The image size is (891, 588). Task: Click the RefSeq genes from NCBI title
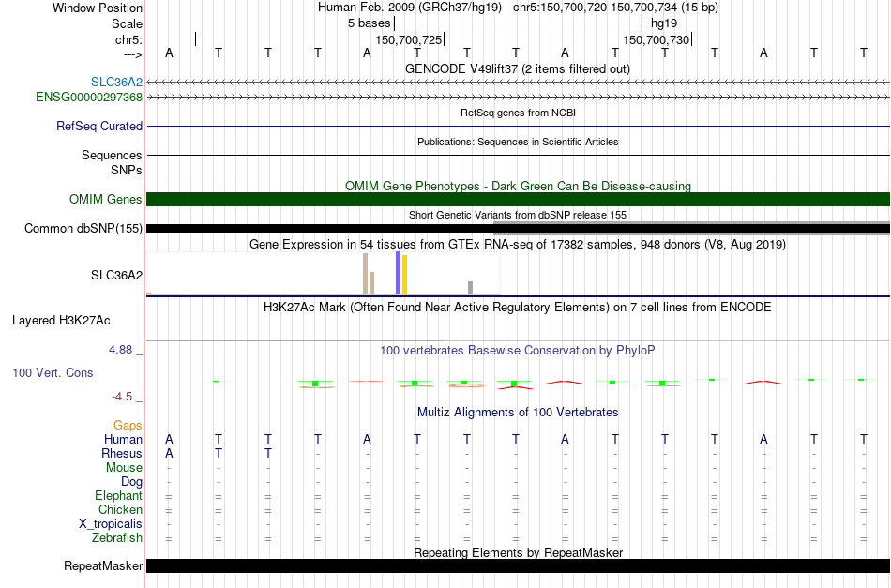coord(519,113)
